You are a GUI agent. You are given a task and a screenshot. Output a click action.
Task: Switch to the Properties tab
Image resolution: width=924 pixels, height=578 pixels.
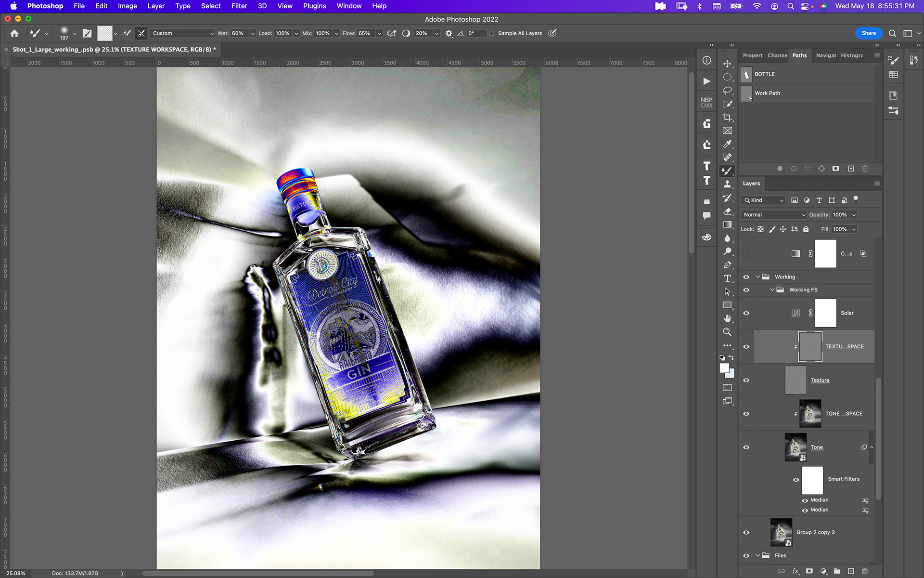[752, 55]
